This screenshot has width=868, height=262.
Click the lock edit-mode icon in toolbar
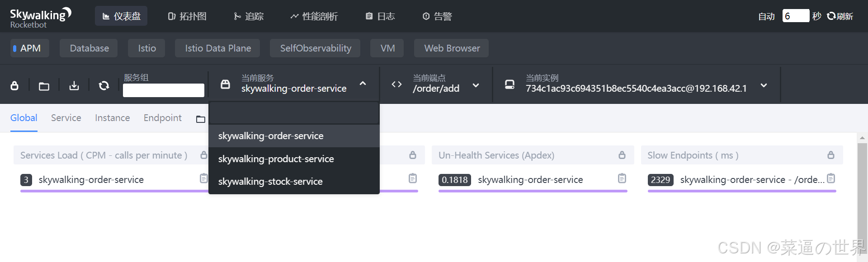pos(14,85)
